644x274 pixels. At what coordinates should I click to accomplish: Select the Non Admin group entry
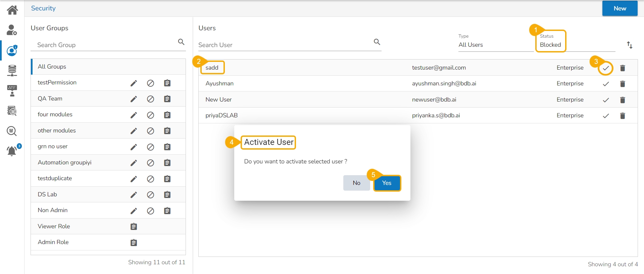53,210
